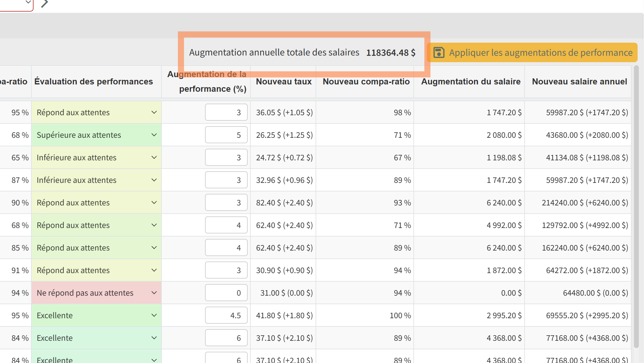Click the save disk icon on apply button
Viewport: 644px width, 363px height.
pyautogui.click(x=439, y=52)
